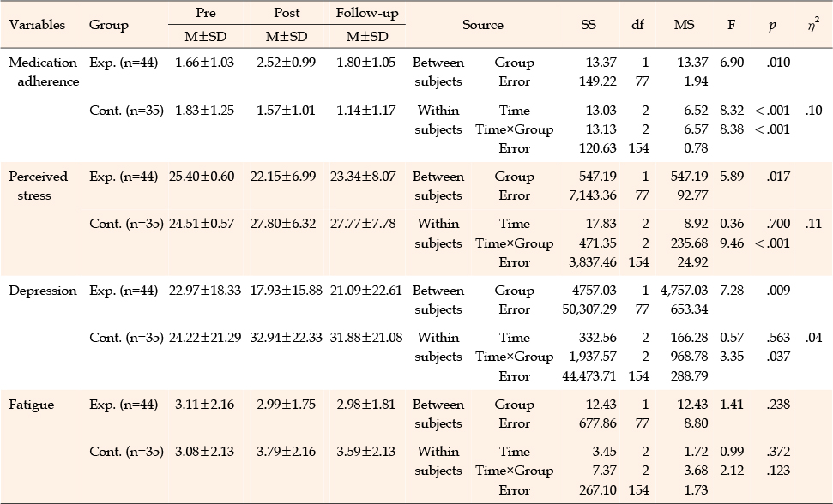The image size is (833, 504).
Task: Select the df column header
Action: pyautogui.click(x=637, y=25)
